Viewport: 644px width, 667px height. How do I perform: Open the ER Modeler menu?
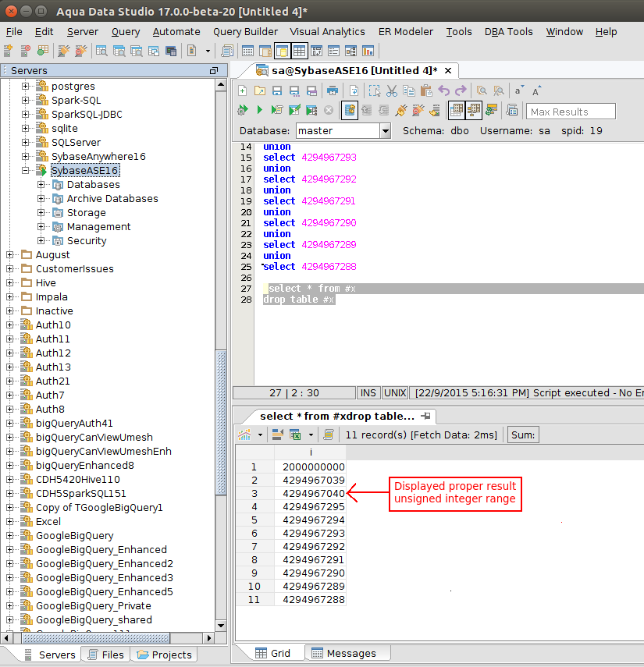point(406,32)
